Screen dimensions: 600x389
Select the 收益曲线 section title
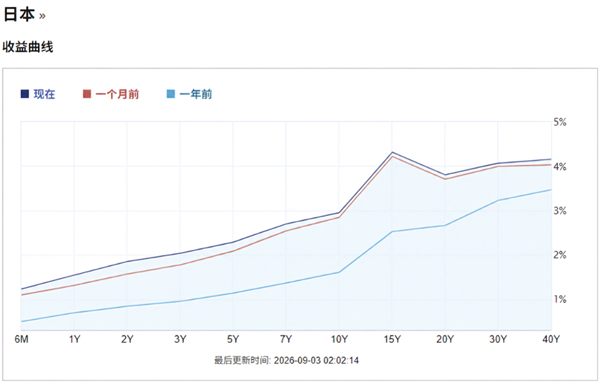[28, 47]
